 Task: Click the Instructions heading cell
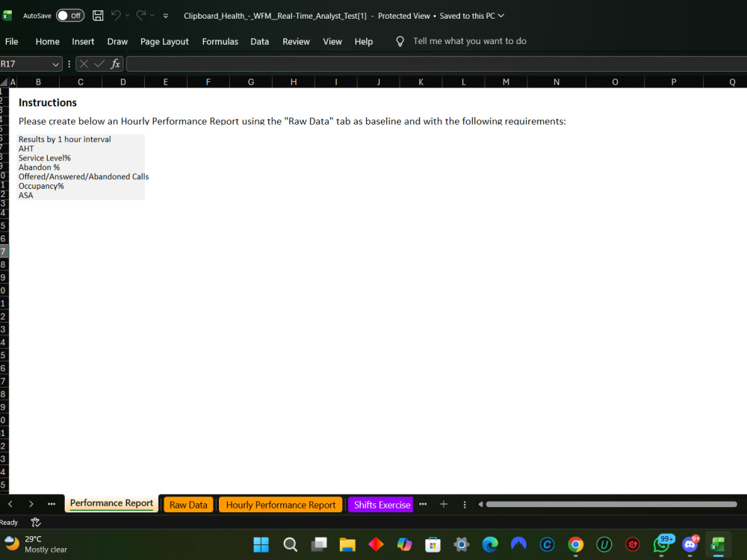pos(47,102)
